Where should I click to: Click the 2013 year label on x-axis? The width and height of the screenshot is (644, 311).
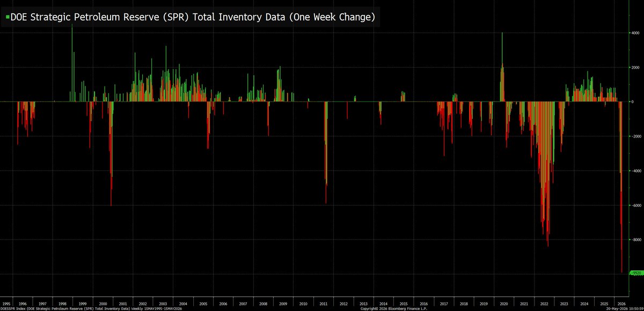363,303
